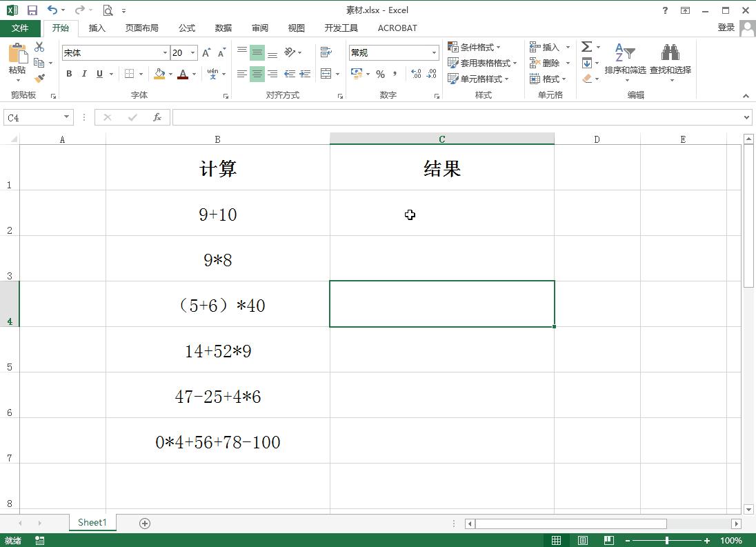Click the Print Preview icon in title bar

click(108, 10)
